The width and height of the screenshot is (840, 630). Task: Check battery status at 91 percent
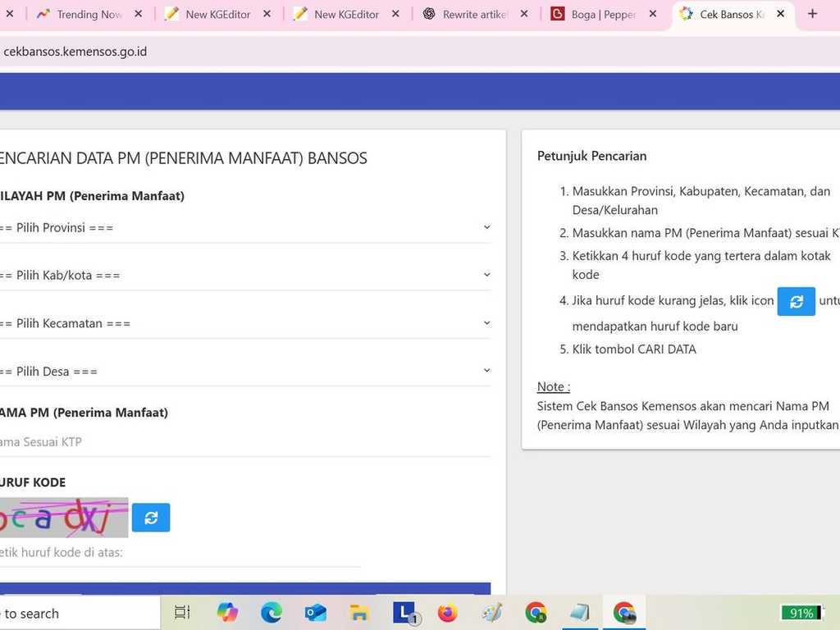[801, 612]
